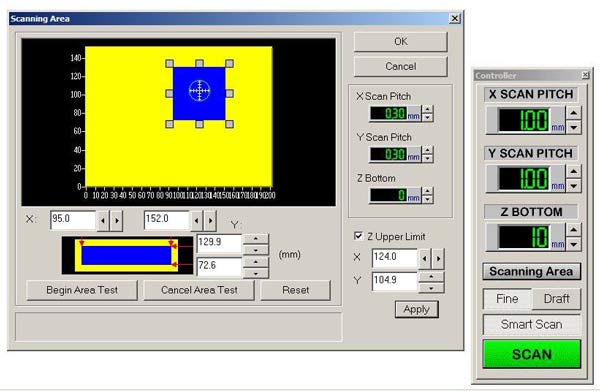Click the Y field showing 129.9
The width and height of the screenshot is (600, 391).
219,244
